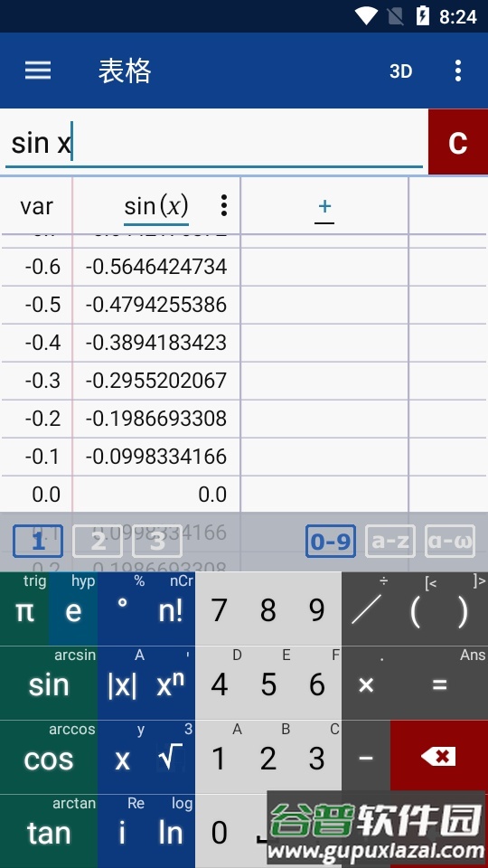Check the Wi-Fi status icon
This screenshot has height=868, width=488.
coord(366,16)
